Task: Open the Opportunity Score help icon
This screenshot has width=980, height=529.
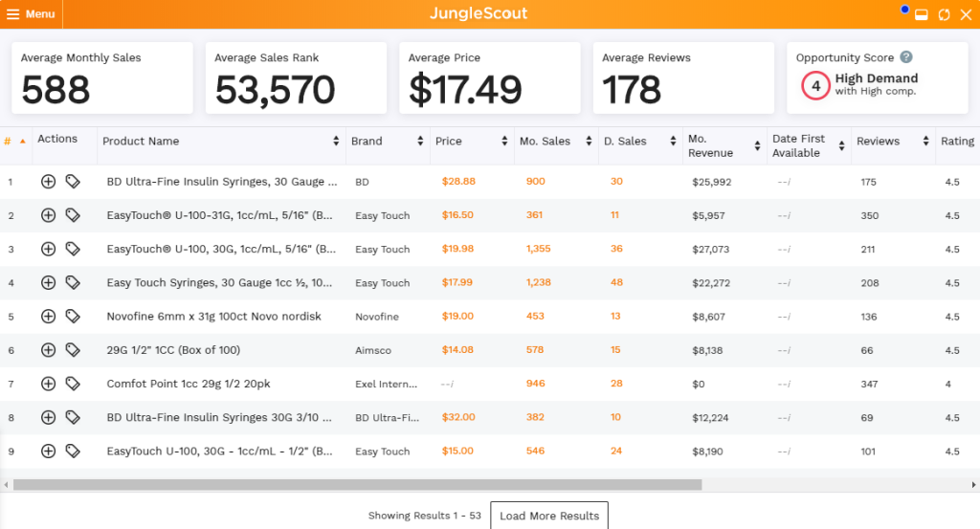Action: [x=906, y=56]
